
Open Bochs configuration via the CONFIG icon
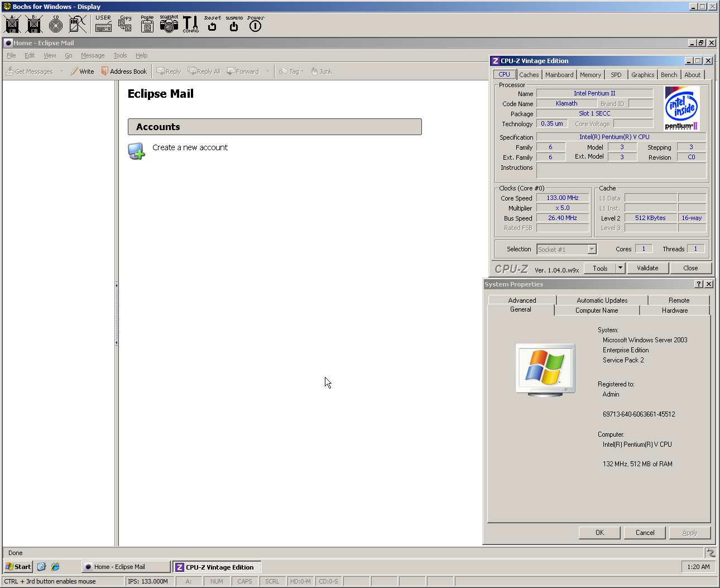tap(190, 24)
